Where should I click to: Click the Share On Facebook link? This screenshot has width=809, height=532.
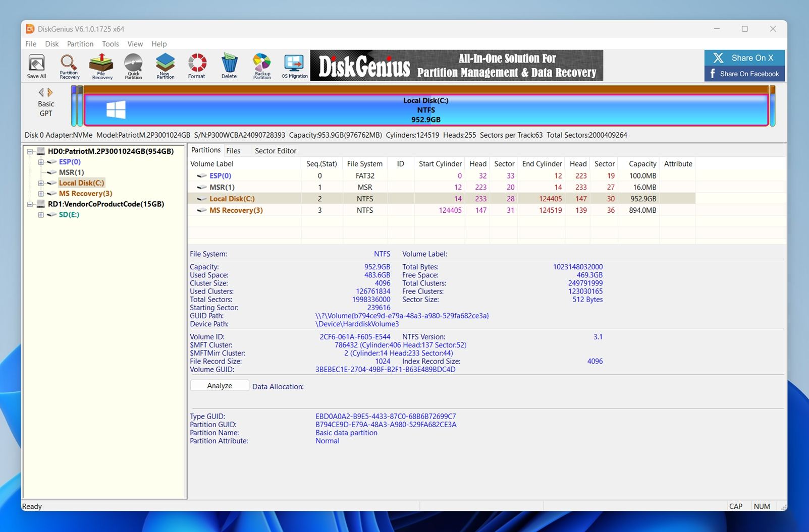pyautogui.click(x=744, y=74)
